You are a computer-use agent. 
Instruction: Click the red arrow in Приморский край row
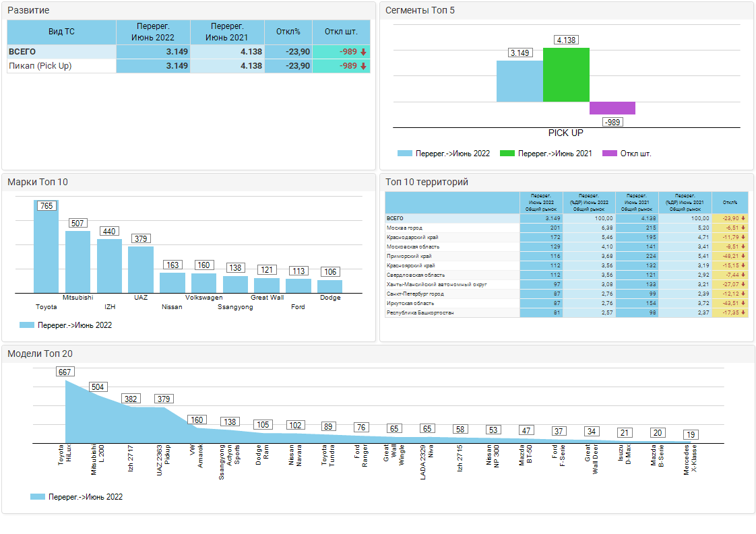pos(743,257)
